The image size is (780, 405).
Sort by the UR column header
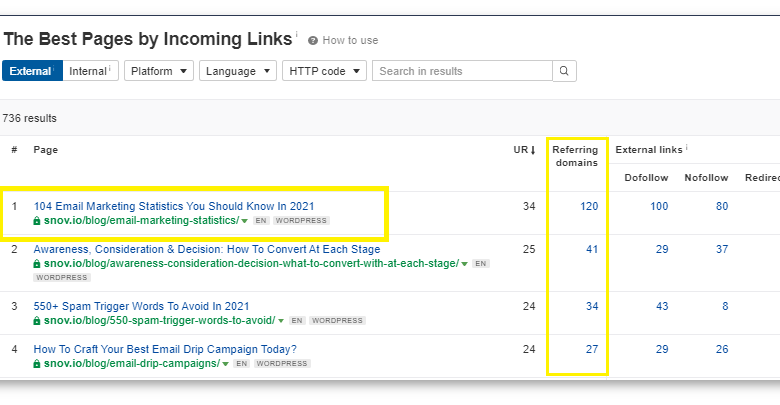point(524,150)
